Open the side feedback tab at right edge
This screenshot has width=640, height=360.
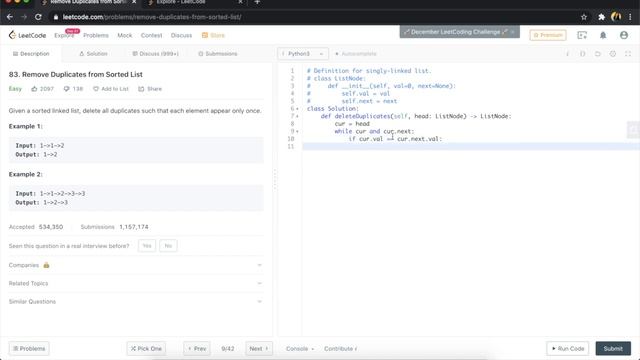633,130
